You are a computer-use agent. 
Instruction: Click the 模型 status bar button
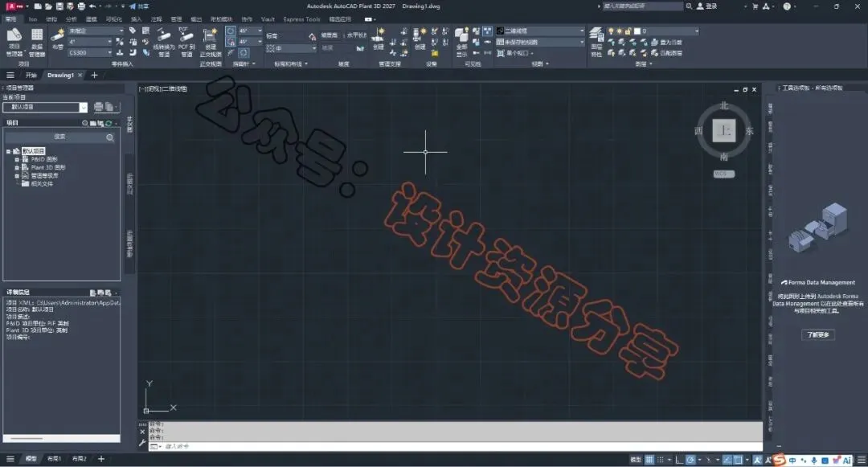pos(636,460)
